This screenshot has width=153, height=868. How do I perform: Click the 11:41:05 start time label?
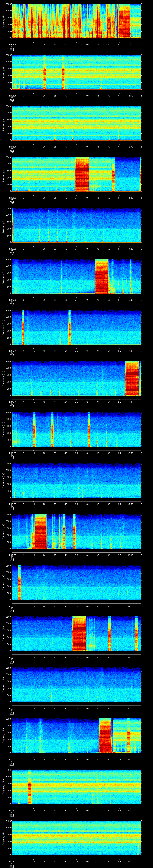point(12,147)
